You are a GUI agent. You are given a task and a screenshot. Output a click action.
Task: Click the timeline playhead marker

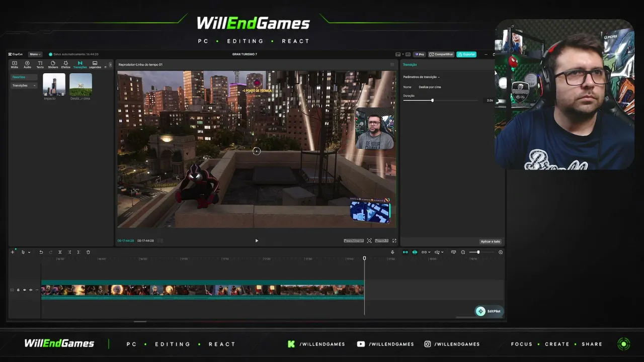(365, 258)
